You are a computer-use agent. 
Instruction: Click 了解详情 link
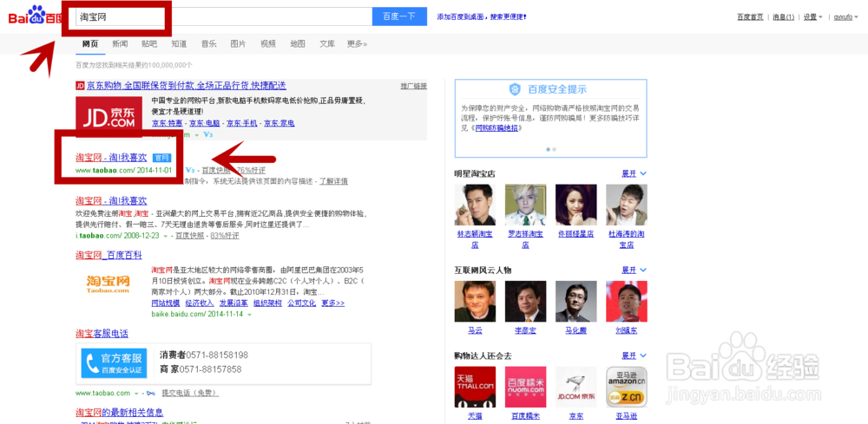click(334, 181)
